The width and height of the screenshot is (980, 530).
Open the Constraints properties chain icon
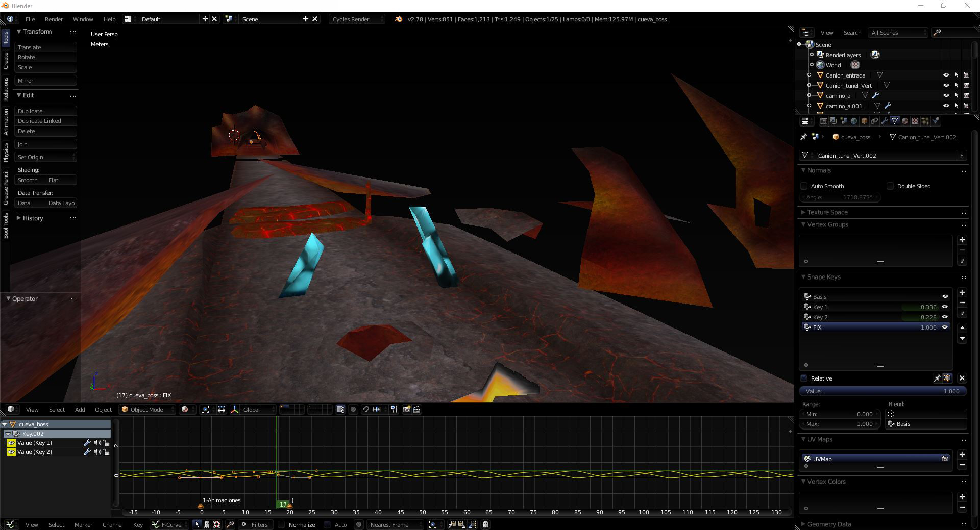point(874,121)
